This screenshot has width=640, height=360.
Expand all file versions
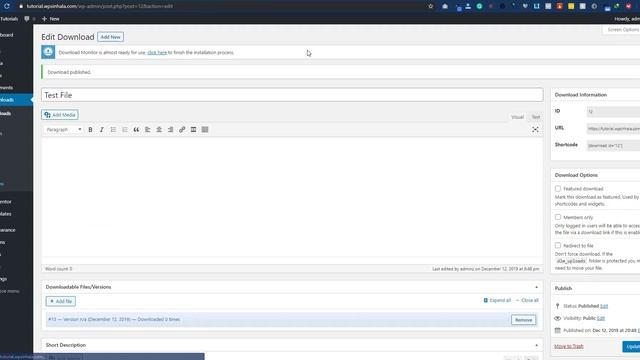click(x=497, y=300)
